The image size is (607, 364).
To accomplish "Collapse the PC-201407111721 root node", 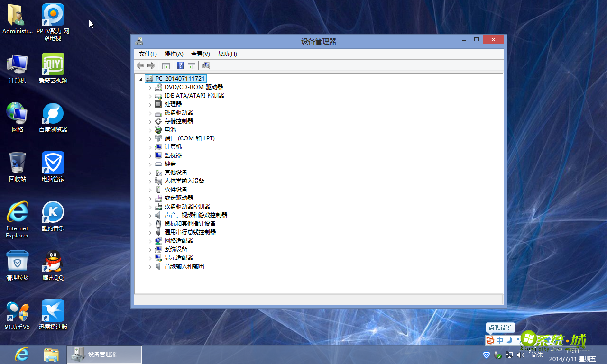I will coord(140,78).
